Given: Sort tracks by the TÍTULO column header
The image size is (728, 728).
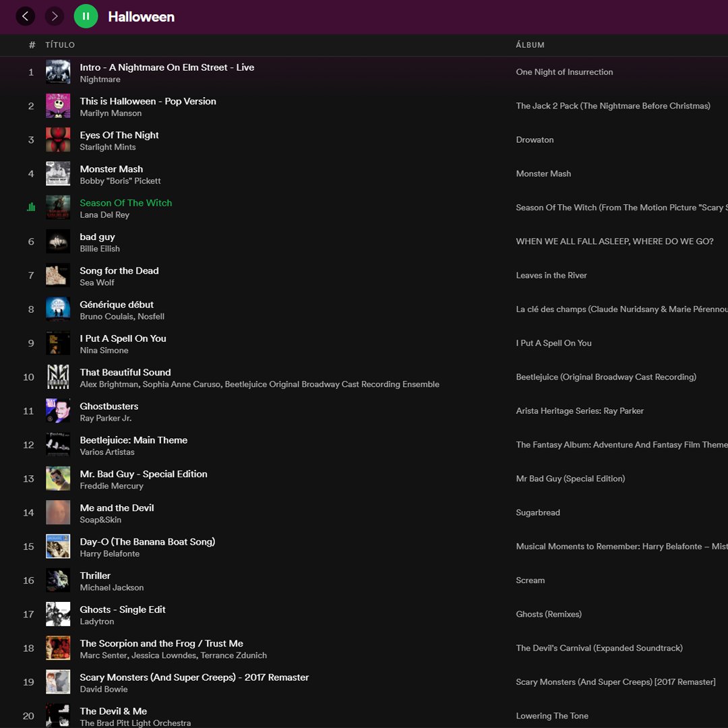Looking at the screenshot, I should [x=60, y=45].
